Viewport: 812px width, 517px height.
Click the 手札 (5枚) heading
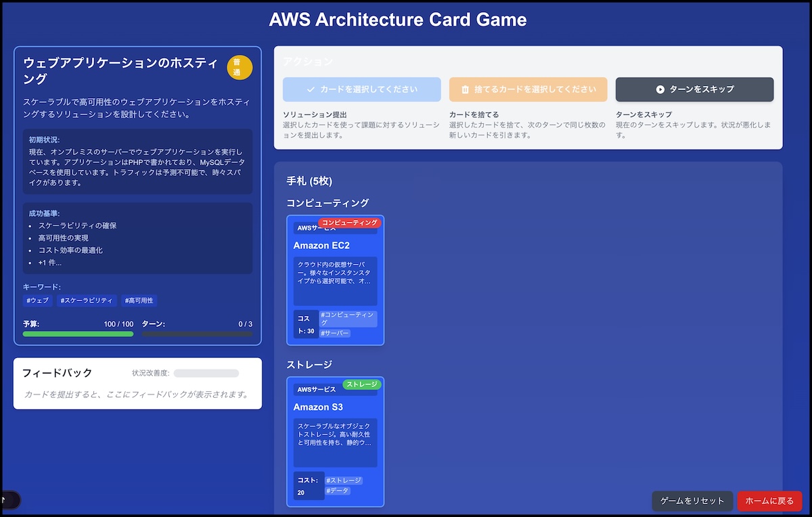[309, 181]
